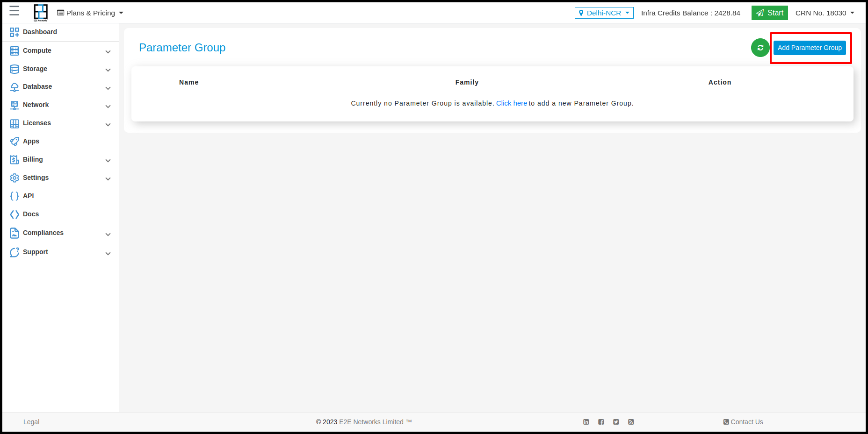The height and width of the screenshot is (434, 868).
Task: Open the API sidebar item
Action: (x=28, y=196)
